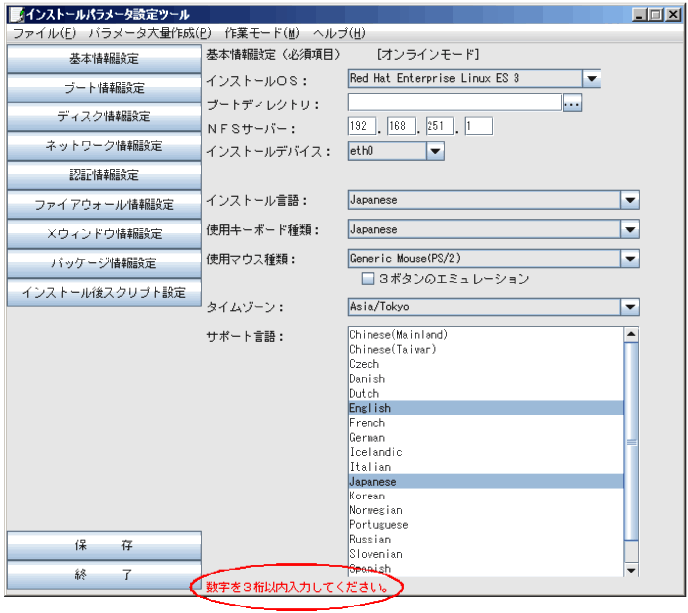688x613 pixels.
Task: Select Czech in support languages
Action: pos(486,364)
